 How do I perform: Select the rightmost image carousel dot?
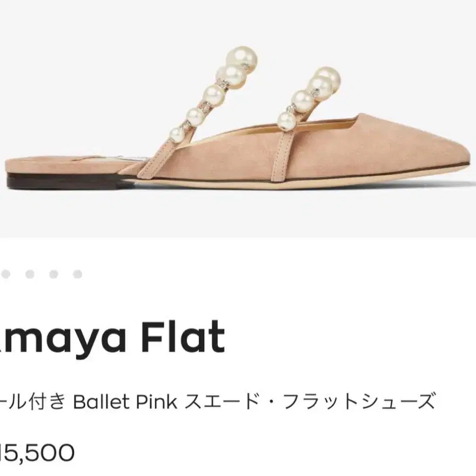[x=77, y=274]
